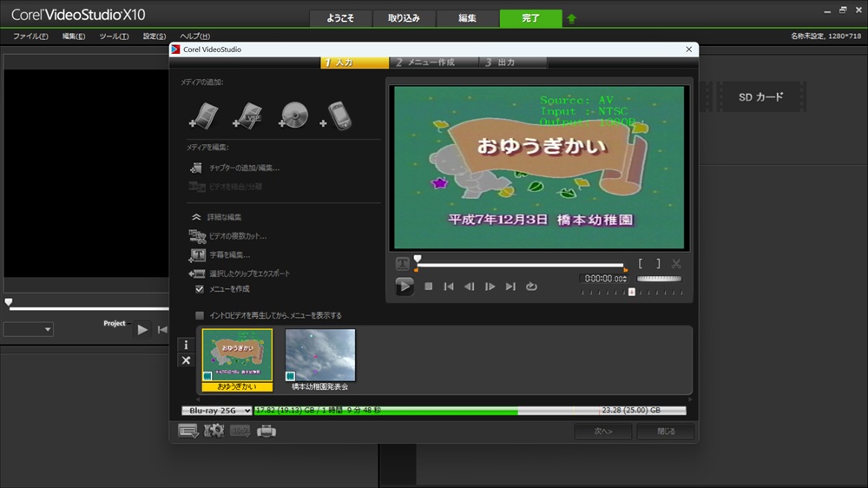Open the Blu-ray 25G disc size dropdown
The image size is (868, 488).
click(217, 410)
